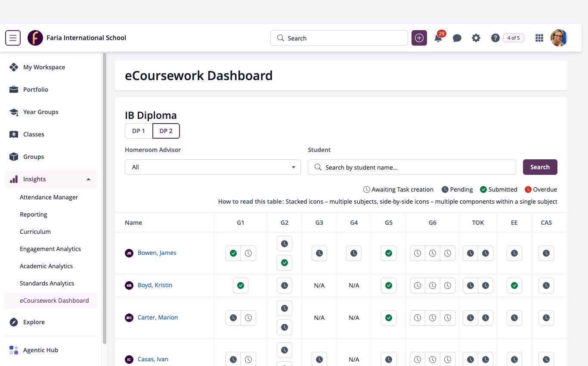The image size is (588, 366).
Task: Click the purple Search button
Action: pyautogui.click(x=540, y=167)
